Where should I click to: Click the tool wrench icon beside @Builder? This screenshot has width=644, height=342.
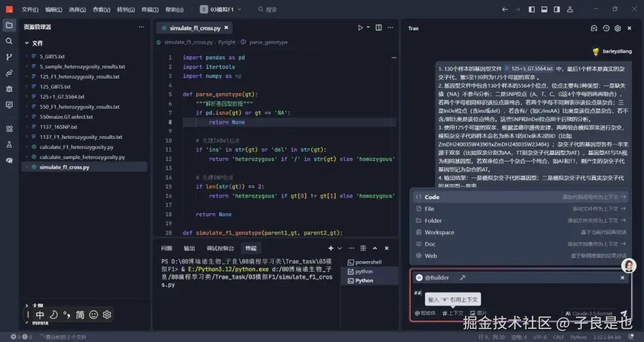pos(463,278)
